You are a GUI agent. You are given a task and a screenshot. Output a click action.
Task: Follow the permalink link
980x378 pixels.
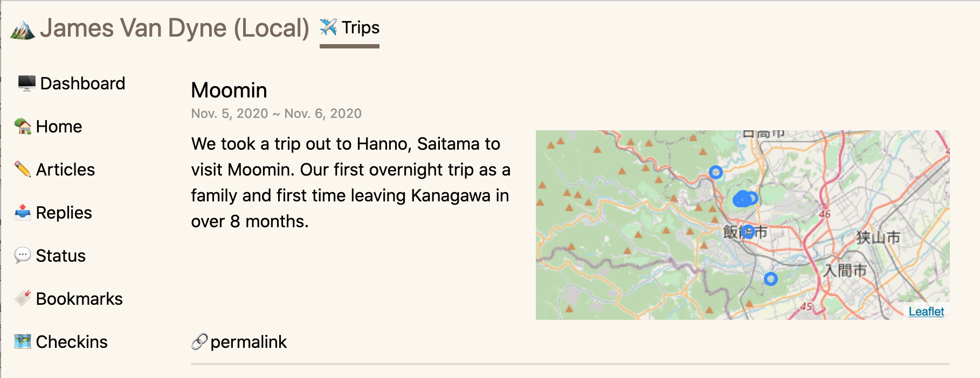[x=249, y=342]
